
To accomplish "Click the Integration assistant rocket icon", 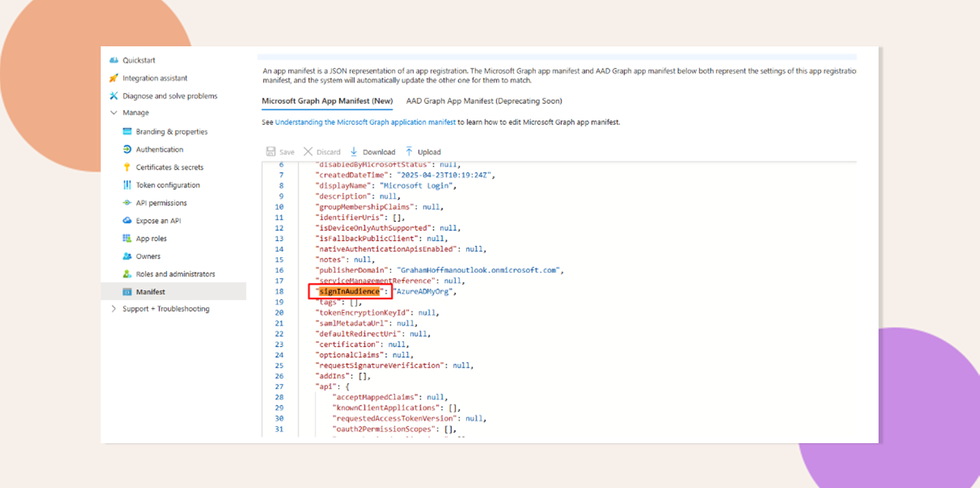I will 114,78.
